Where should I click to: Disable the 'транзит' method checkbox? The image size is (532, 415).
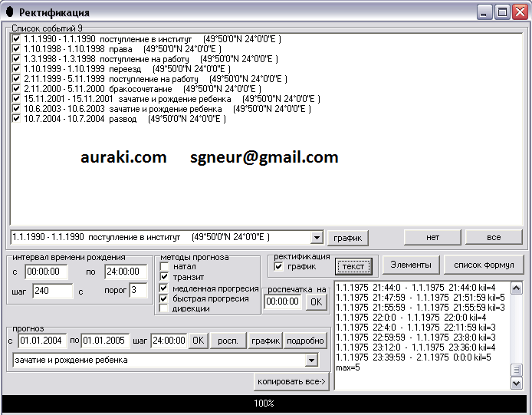(x=164, y=277)
